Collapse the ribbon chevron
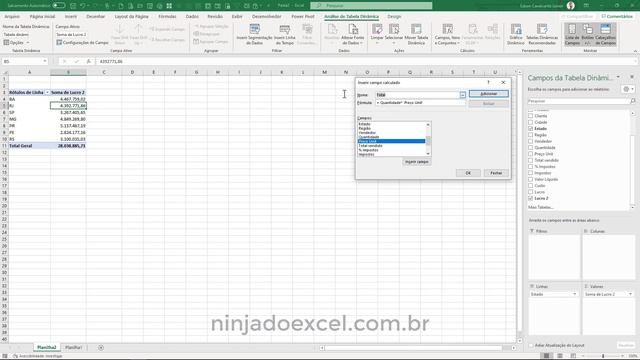 [635, 51]
